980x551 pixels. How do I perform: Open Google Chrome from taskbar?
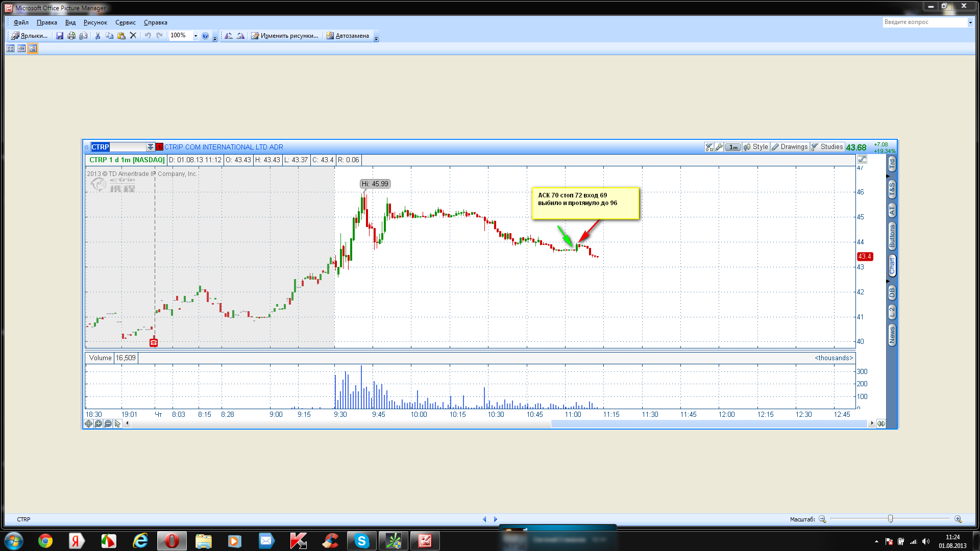pyautogui.click(x=45, y=541)
